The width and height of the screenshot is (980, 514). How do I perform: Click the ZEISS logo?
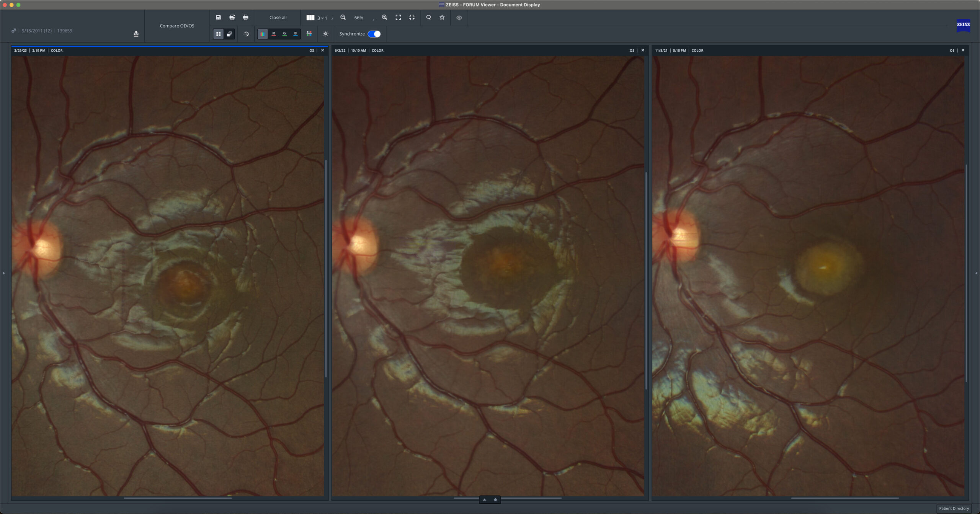click(x=963, y=25)
